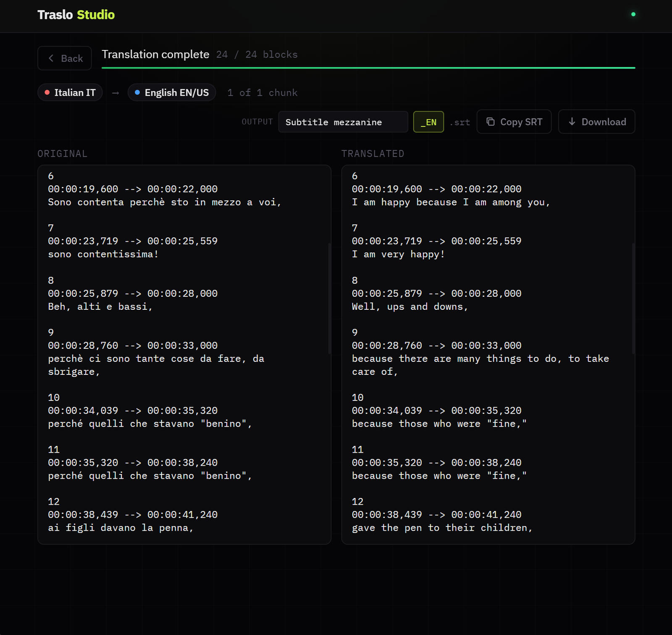
Task: Click line "gave the pen to their children,"
Action: (442, 528)
